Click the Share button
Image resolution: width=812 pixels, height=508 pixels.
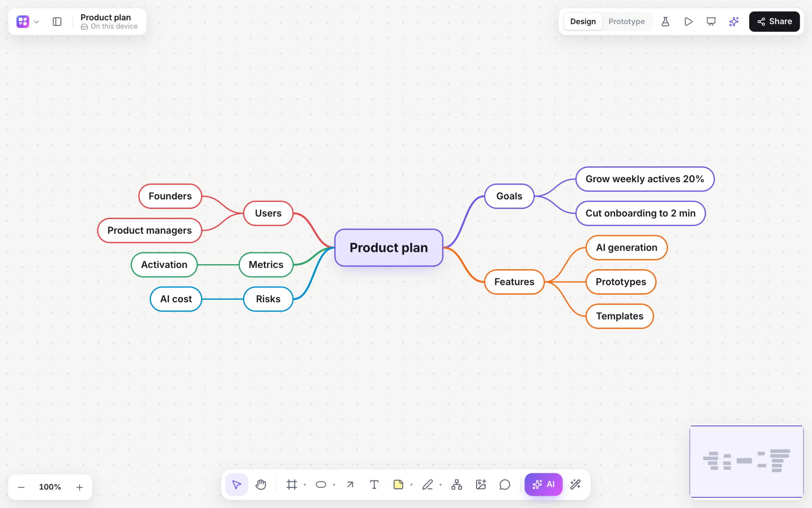click(774, 22)
